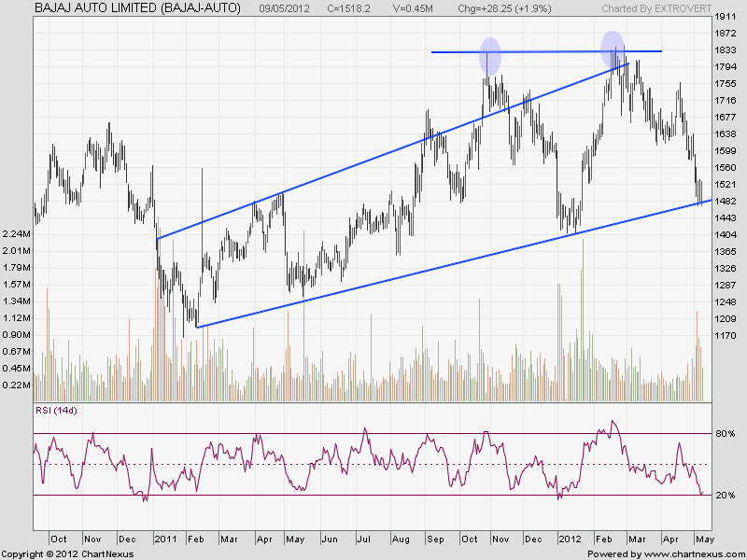
Task: Click the 80% RSI level label
Action: click(x=726, y=434)
